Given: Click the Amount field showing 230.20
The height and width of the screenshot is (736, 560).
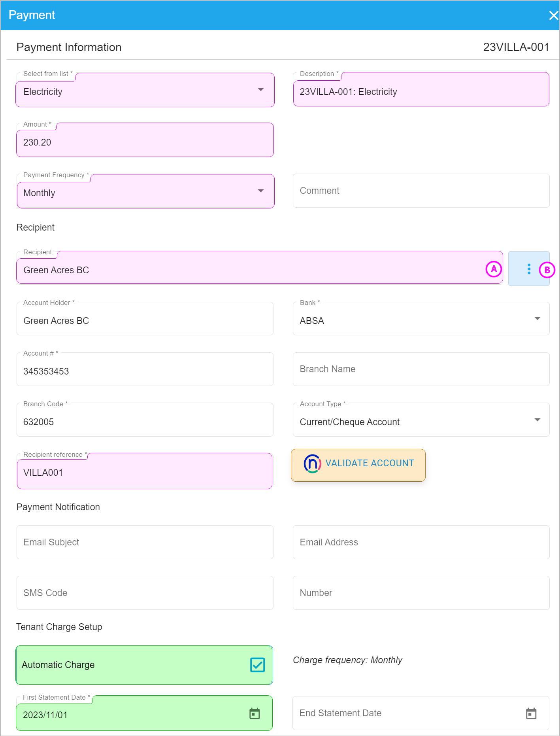Looking at the screenshot, I should (x=145, y=140).
